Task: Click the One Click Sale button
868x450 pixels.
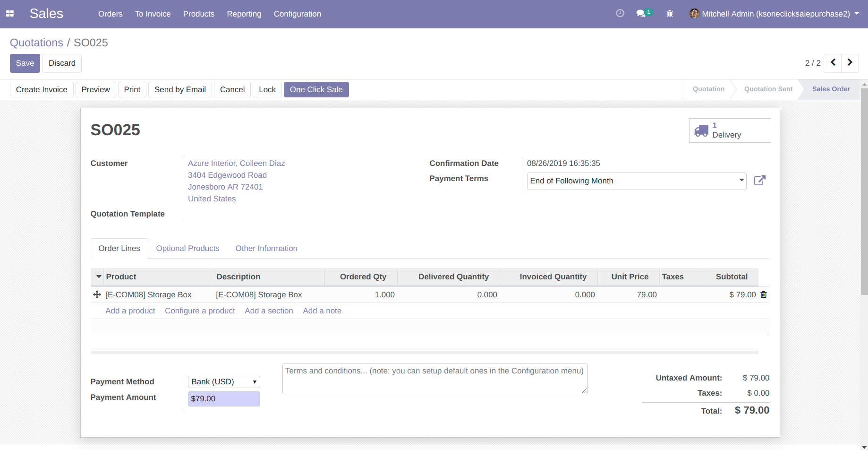Action: pos(316,89)
